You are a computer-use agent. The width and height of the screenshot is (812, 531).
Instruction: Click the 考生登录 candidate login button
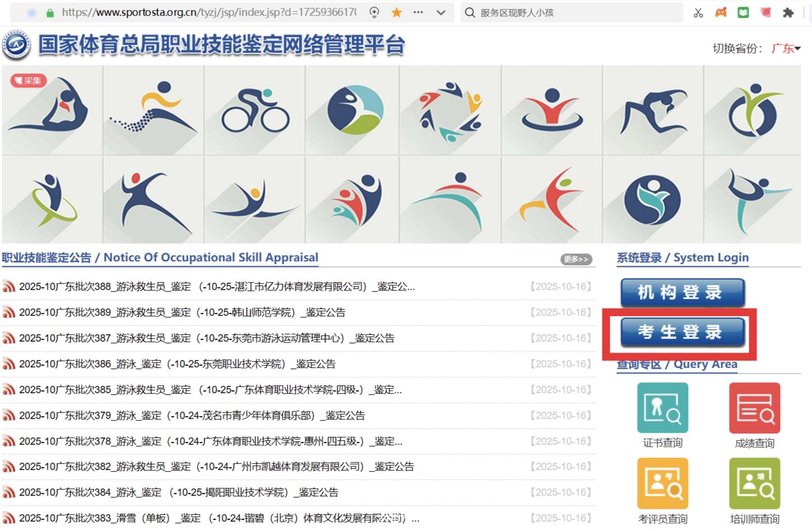coord(682,333)
